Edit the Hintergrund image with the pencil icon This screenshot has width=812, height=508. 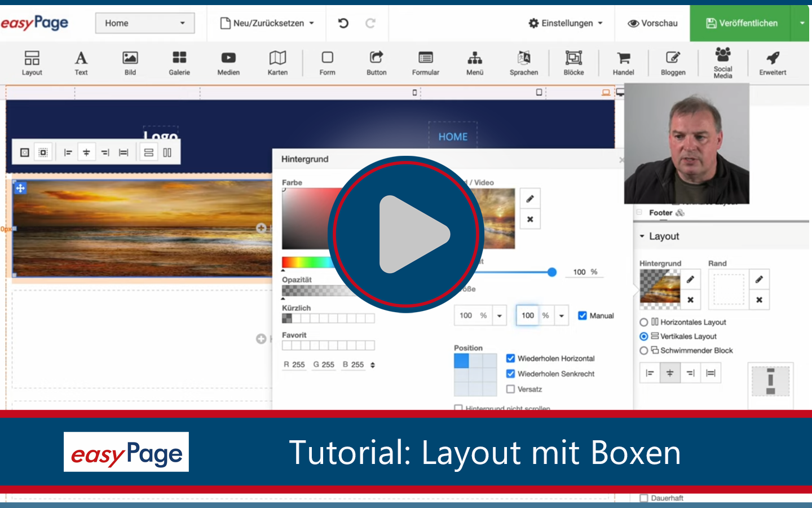(x=690, y=279)
